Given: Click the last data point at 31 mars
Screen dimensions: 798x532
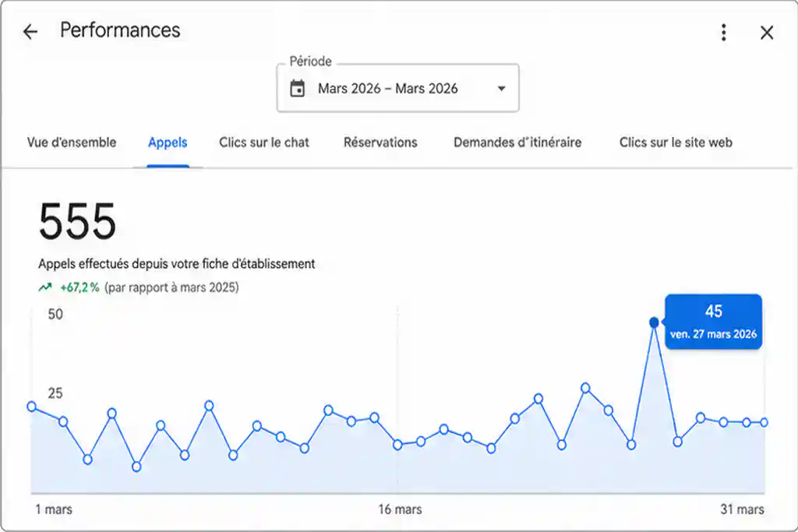Looking at the screenshot, I should click(x=764, y=422).
